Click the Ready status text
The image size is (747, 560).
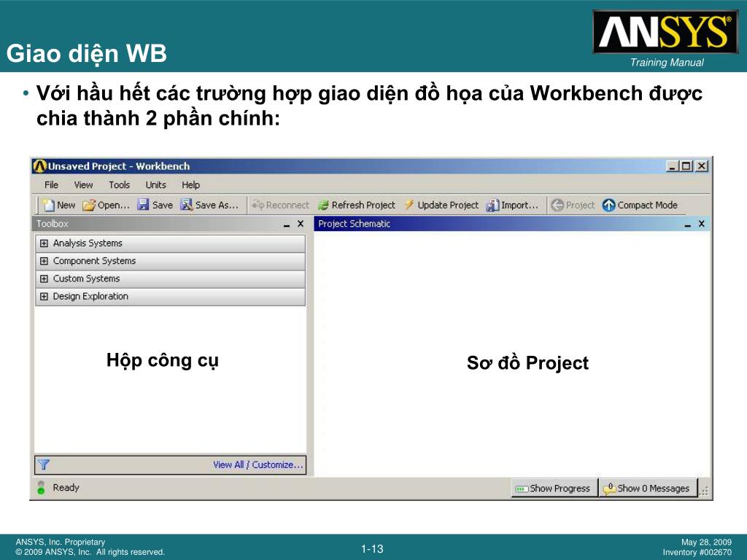[x=66, y=487]
